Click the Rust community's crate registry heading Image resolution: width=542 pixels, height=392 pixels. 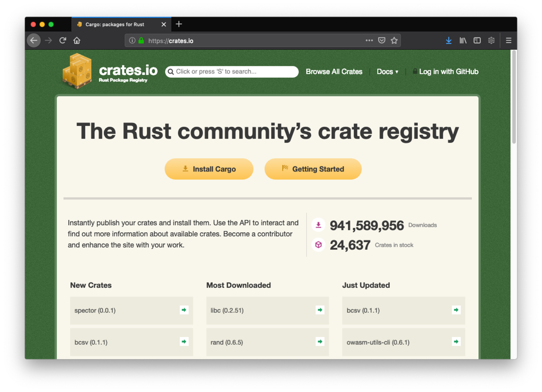click(x=267, y=131)
